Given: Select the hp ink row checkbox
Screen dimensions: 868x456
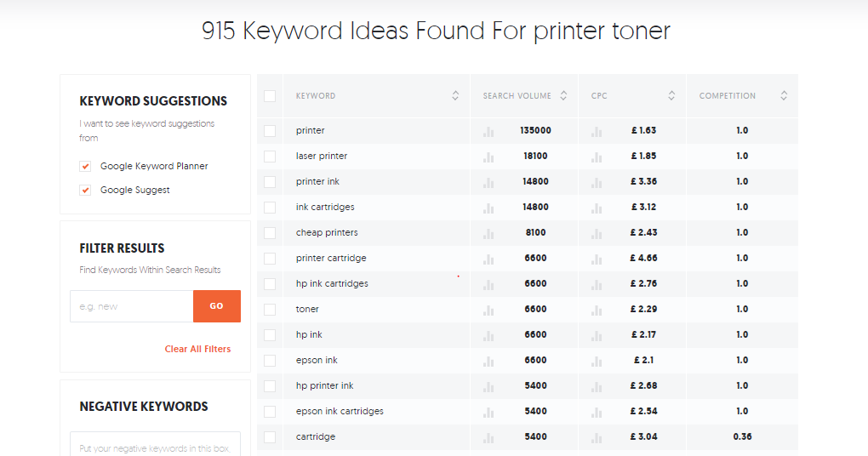Looking at the screenshot, I should point(270,334).
